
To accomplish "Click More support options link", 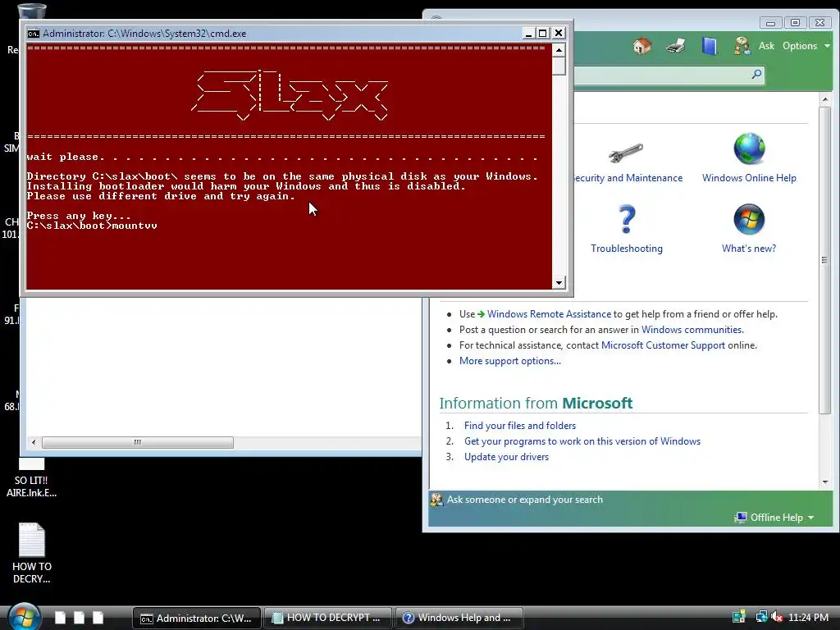I will point(510,361).
